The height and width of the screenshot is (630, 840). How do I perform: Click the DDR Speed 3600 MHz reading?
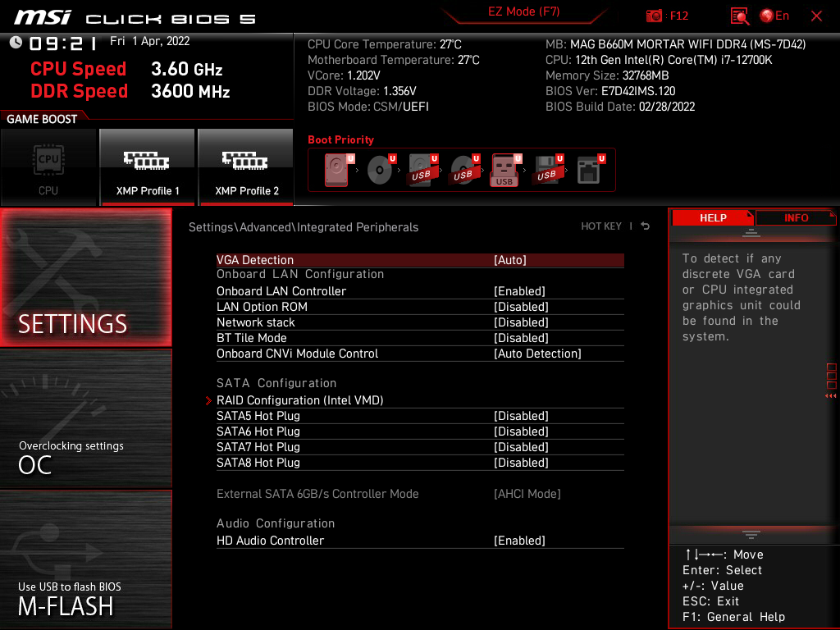130,91
